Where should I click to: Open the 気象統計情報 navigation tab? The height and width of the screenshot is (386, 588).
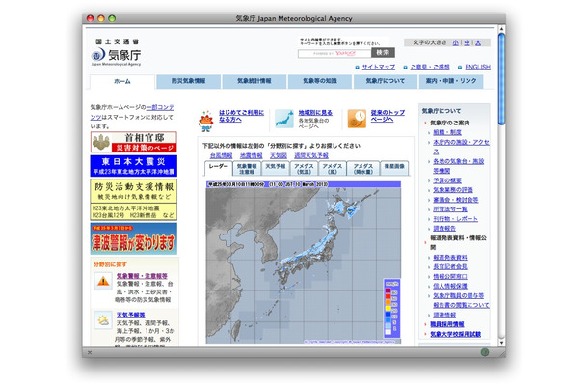[x=254, y=81]
